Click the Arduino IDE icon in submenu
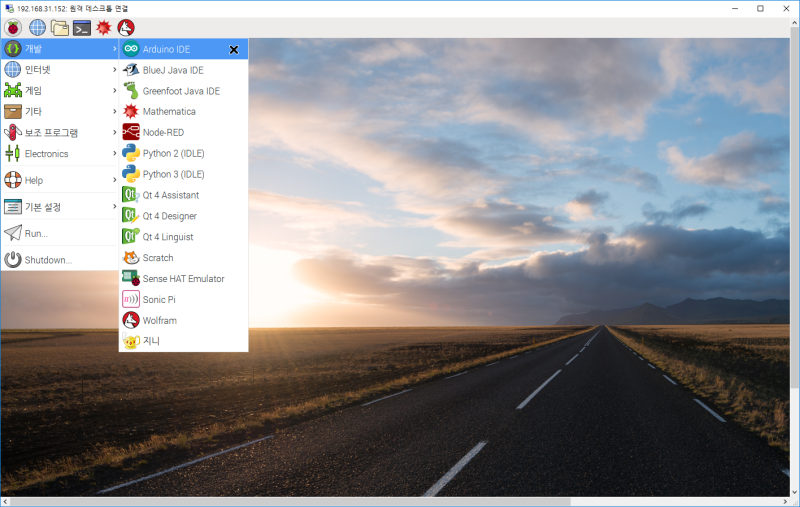Screen dimensions: 800x507 click(x=131, y=49)
